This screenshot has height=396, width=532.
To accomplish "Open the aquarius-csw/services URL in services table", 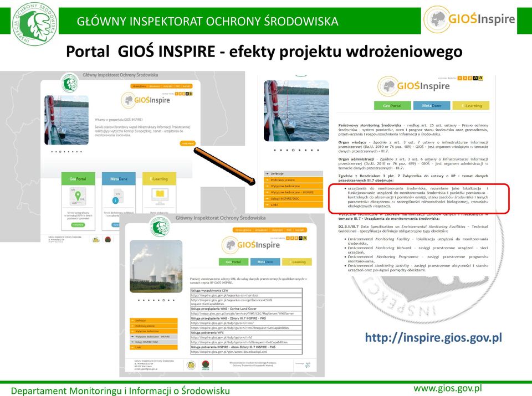I will tap(224, 295).
